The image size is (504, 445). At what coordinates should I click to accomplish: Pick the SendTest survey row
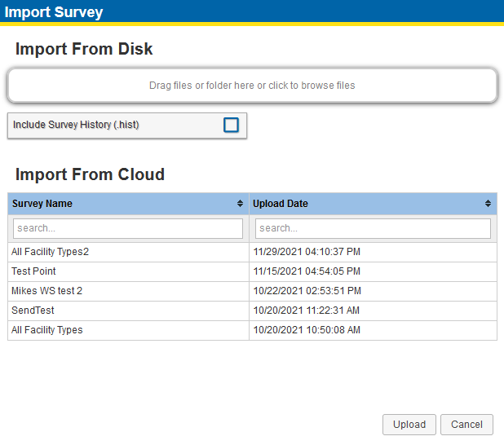pyautogui.click(x=252, y=311)
